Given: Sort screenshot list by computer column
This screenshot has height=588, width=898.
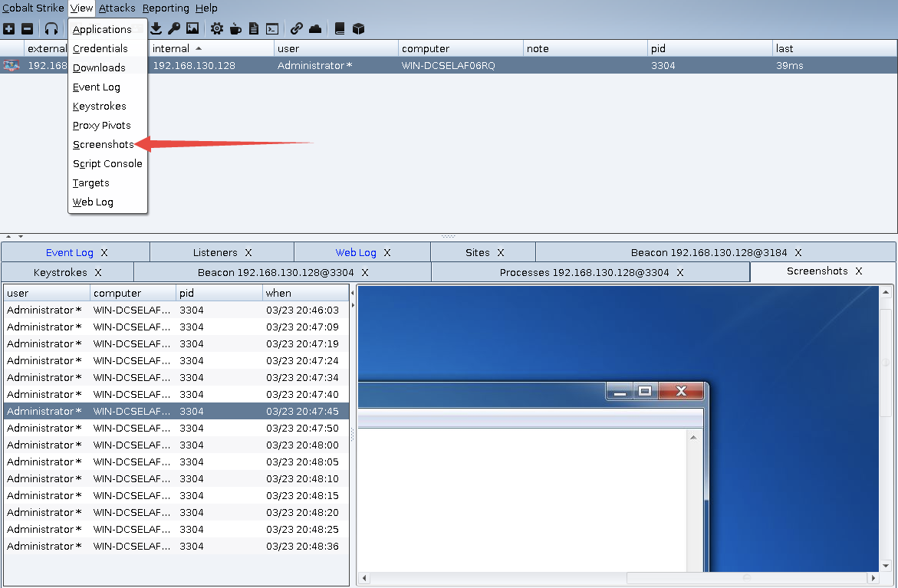Looking at the screenshot, I should coord(133,293).
